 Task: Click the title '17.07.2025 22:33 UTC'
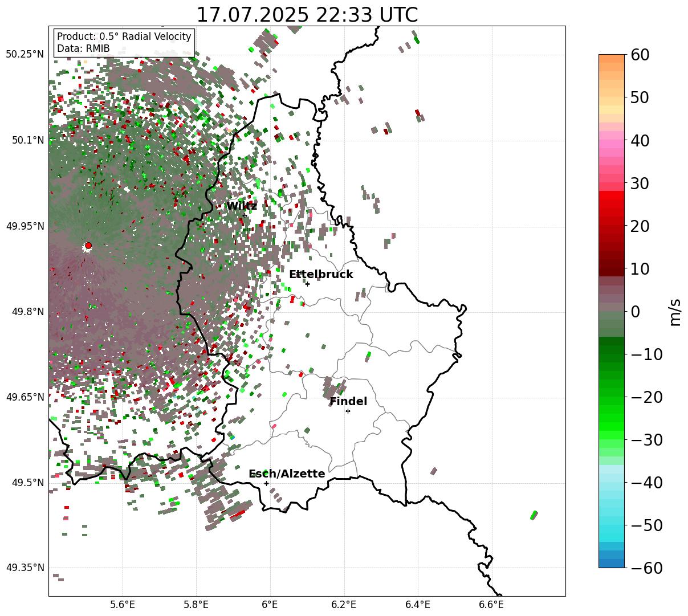307,15
